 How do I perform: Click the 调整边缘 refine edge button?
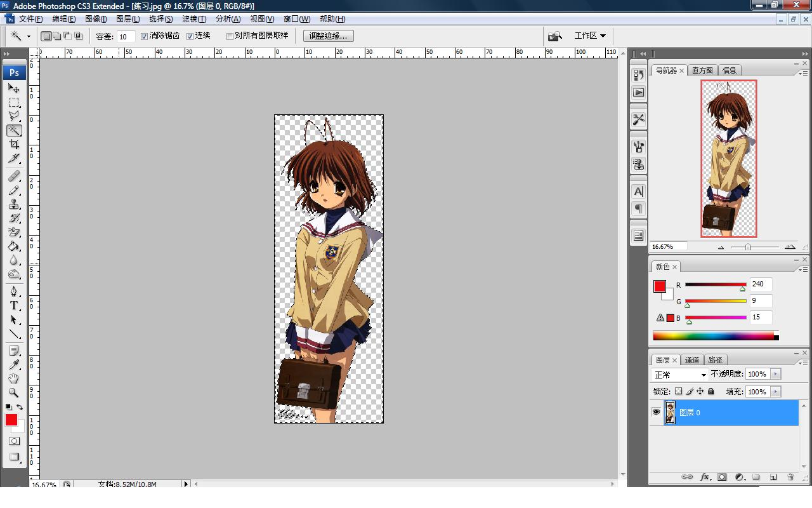pos(328,36)
